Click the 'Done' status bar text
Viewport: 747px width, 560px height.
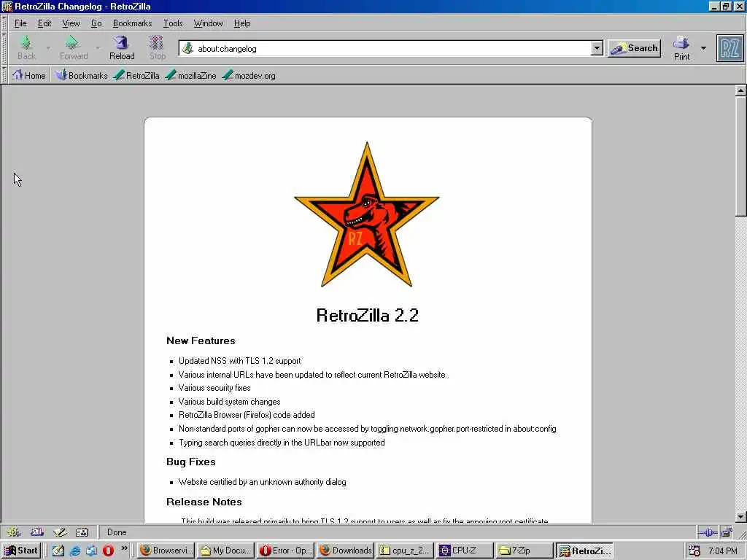tap(117, 532)
